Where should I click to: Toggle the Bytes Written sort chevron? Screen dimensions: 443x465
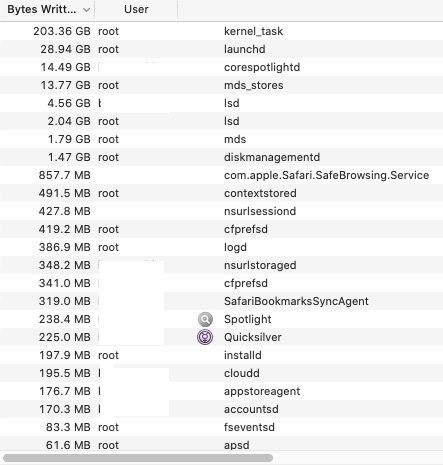[x=86, y=10]
